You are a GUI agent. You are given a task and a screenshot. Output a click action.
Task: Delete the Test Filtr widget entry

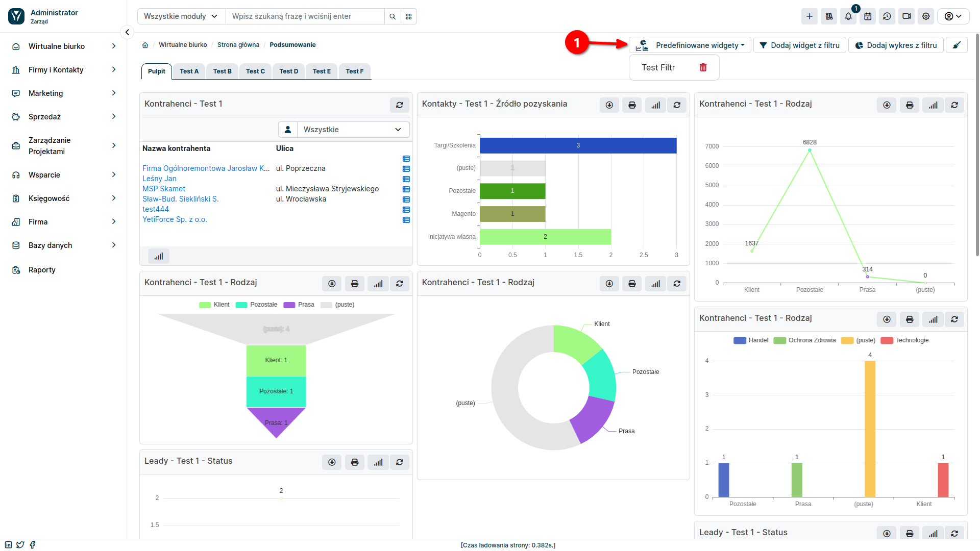coord(703,67)
